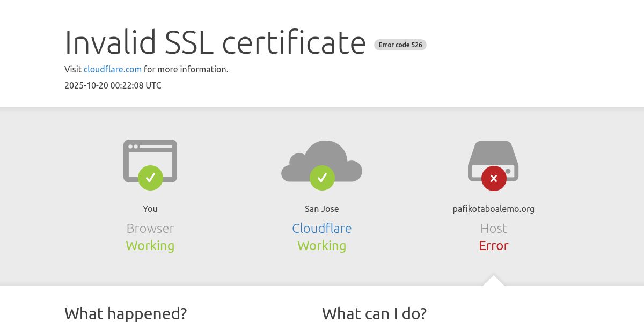Click the red Error status text
This screenshot has width=644, height=322.
494,245
